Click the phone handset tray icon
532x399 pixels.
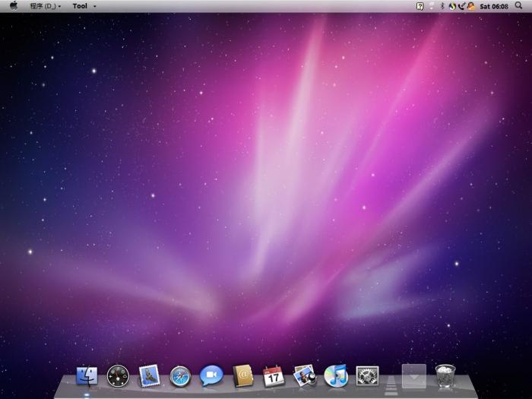461,6
